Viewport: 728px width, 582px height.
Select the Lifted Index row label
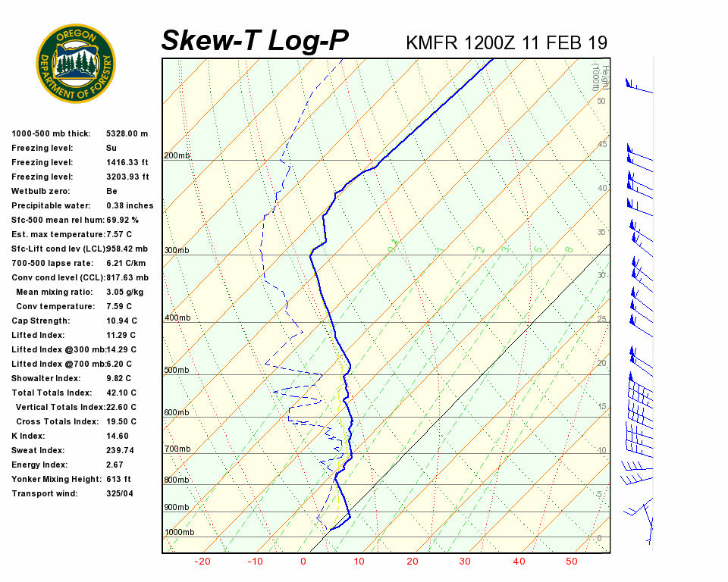click(x=38, y=335)
